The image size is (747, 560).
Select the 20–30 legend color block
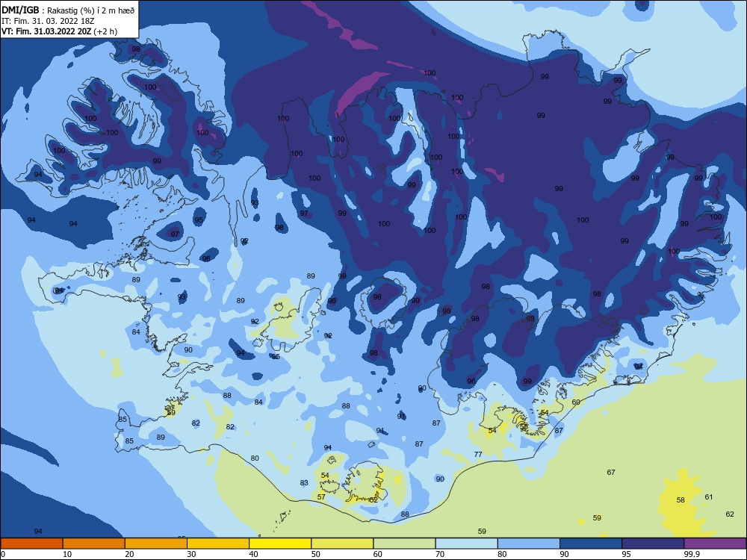pyautogui.click(x=156, y=544)
